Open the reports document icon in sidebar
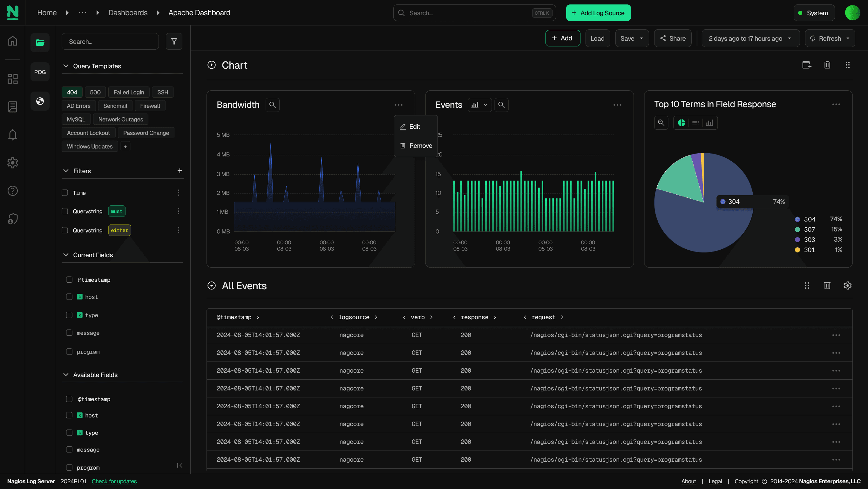 [12, 107]
